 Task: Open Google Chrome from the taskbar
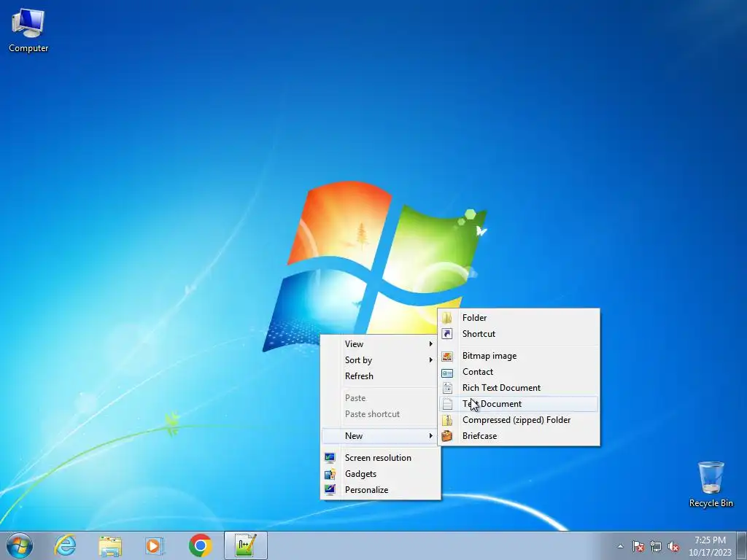click(200, 545)
